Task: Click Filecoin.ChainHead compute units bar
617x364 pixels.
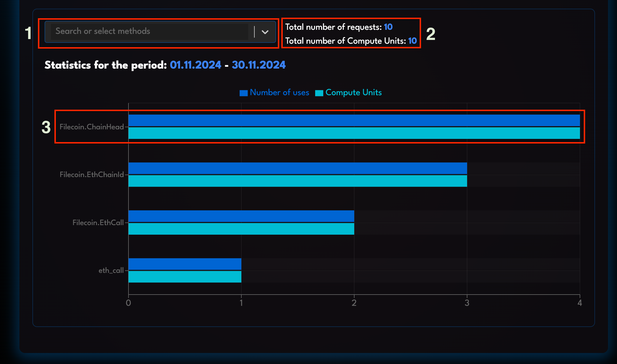Action: tap(354, 133)
